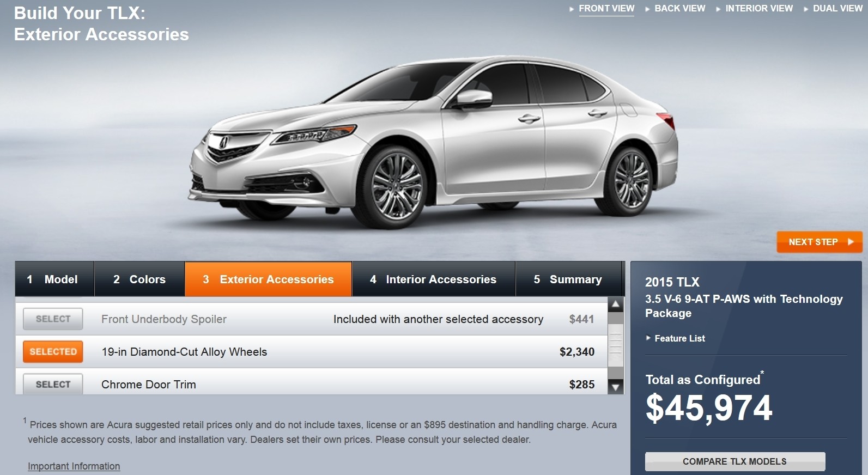Click the triangle before Front View
The image size is (868, 475).
tap(572, 9)
